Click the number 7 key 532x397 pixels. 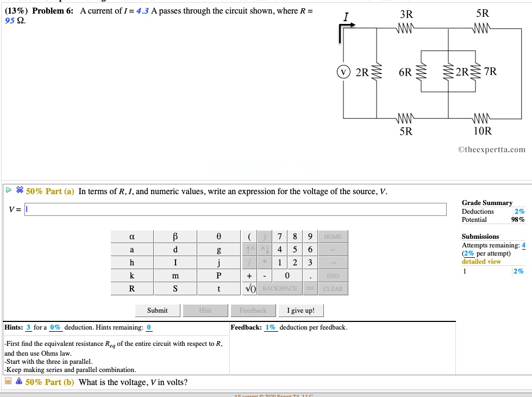click(279, 237)
